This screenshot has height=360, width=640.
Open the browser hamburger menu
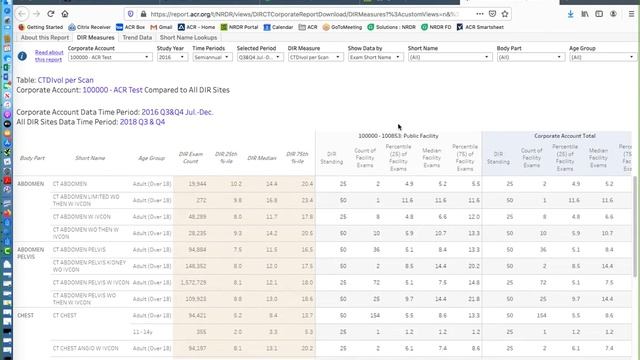point(631,14)
